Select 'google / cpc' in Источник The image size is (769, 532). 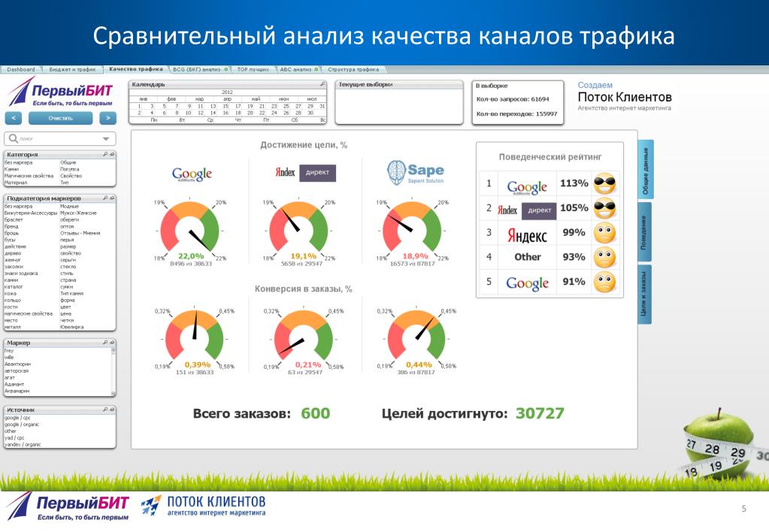coord(17,418)
